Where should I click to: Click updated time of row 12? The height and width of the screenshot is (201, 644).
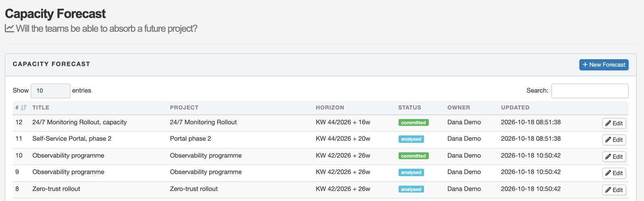click(531, 122)
